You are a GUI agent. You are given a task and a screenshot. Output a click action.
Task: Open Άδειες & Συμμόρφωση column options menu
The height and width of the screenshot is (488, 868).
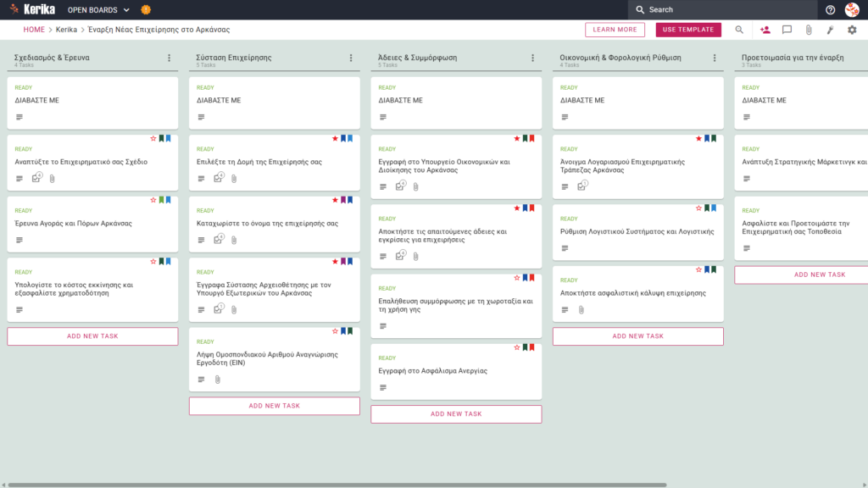click(532, 58)
